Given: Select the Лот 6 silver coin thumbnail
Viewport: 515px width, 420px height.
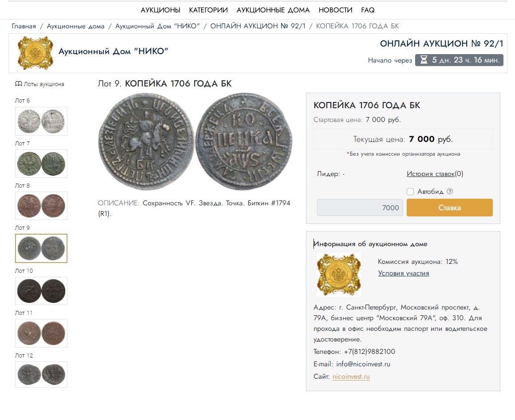Looking at the screenshot, I should [41, 121].
